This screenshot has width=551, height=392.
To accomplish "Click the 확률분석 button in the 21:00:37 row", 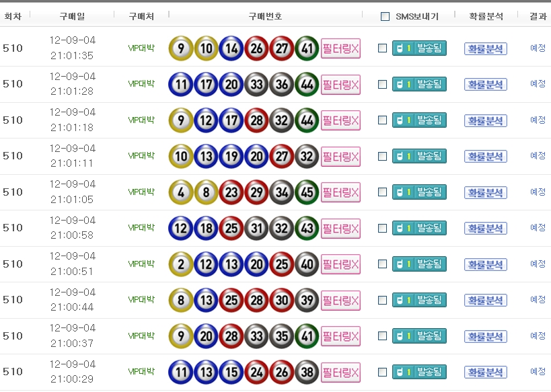I will pos(485,336).
